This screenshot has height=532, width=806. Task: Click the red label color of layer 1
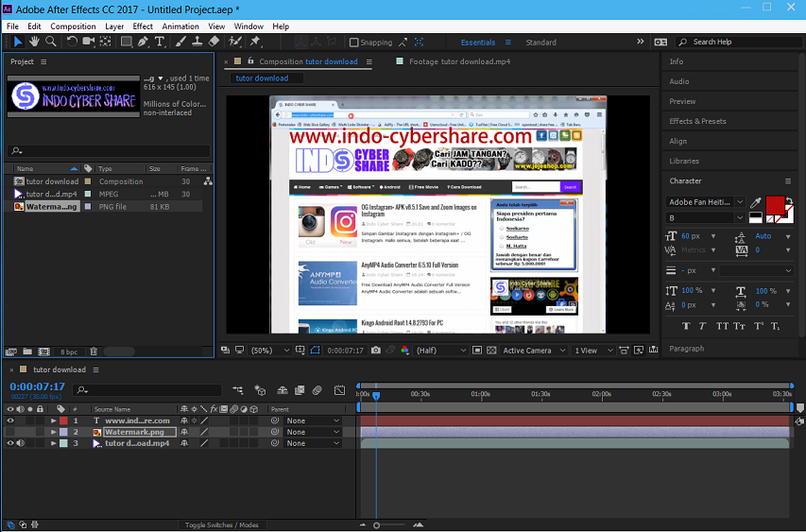(63, 420)
